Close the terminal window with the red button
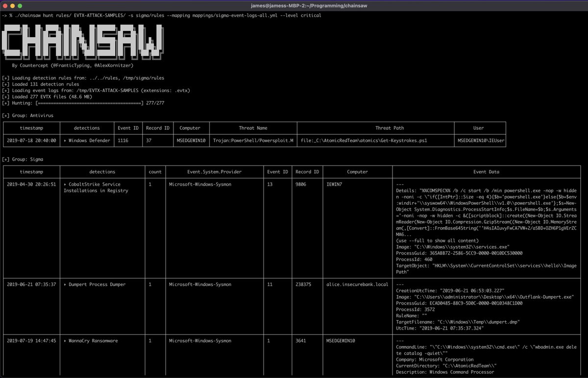The height and width of the screenshot is (378, 588). click(x=6, y=5)
